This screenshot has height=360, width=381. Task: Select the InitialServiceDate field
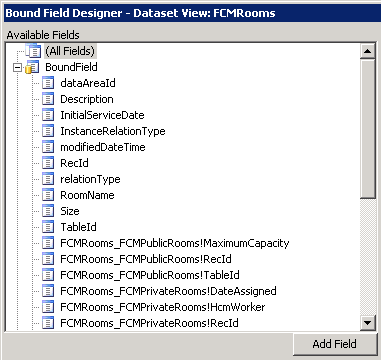tap(102, 115)
